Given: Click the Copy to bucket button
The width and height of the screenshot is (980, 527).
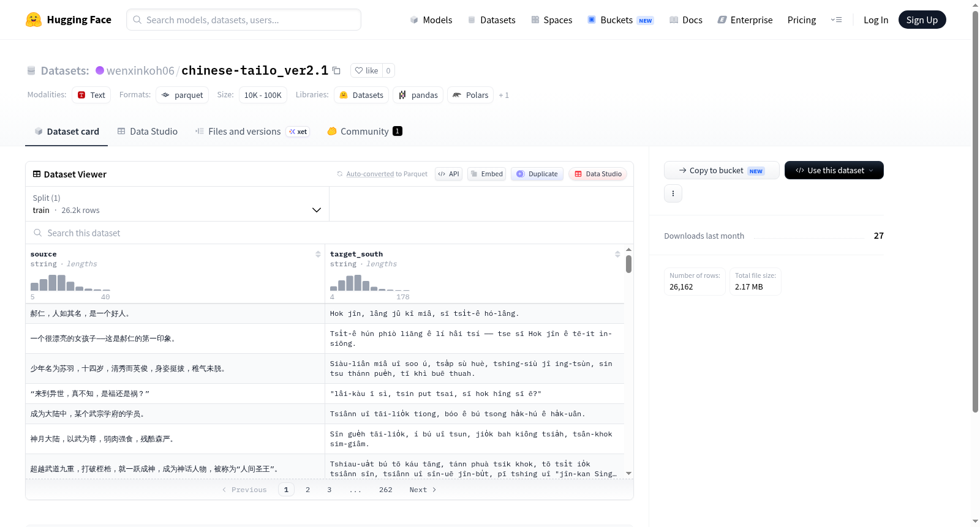Looking at the screenshot, I should pyautogui.click(x=722, y=170).
